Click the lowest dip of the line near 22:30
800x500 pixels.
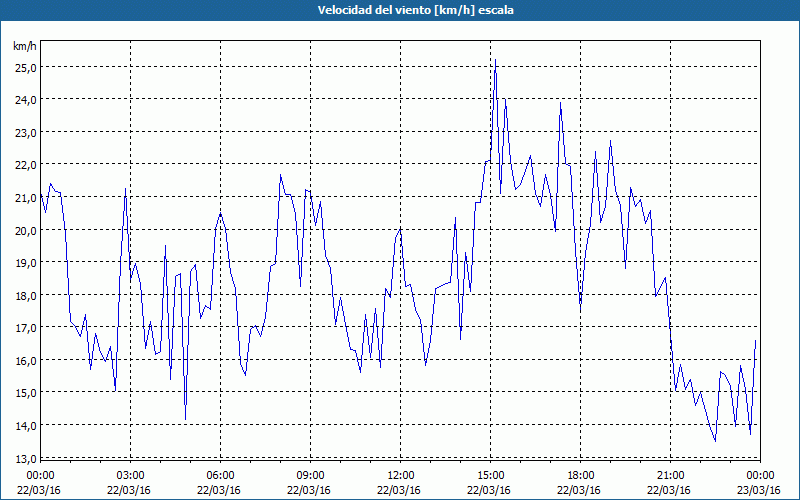coord(715,441)
